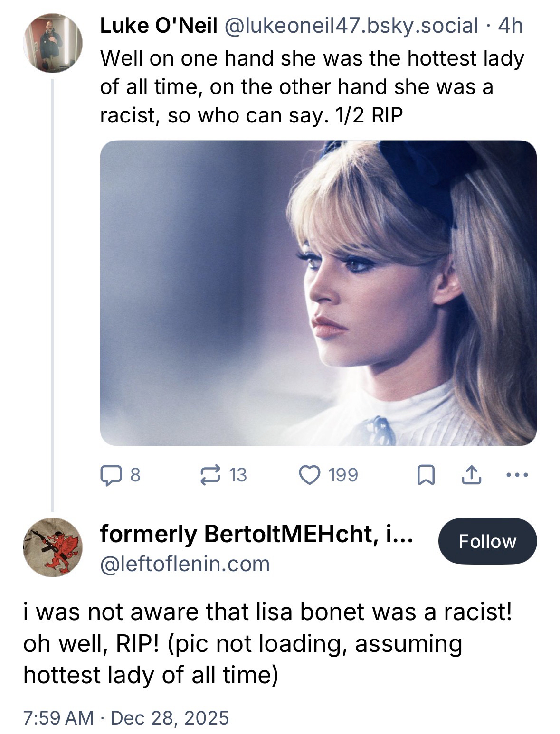Click the 4h post timestamp

coord(510,26)
